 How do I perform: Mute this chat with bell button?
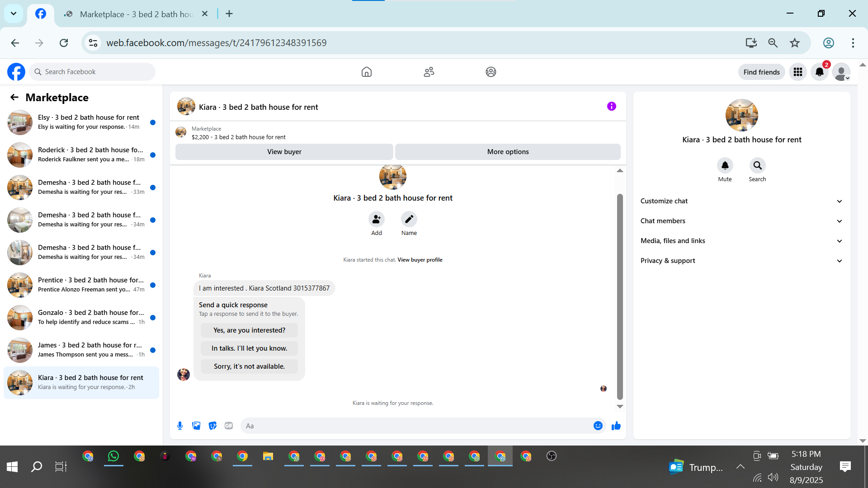click(725, 166)
